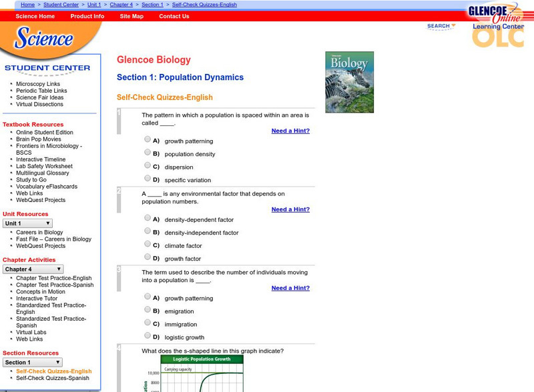Open Brain Pop Movies
The height and width of the screenshot is (392, 534).
coord(39,139)
